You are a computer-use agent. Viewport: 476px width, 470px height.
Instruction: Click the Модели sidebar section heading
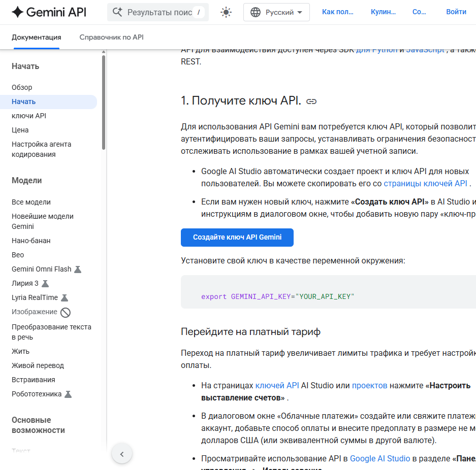tap(27, 180)
